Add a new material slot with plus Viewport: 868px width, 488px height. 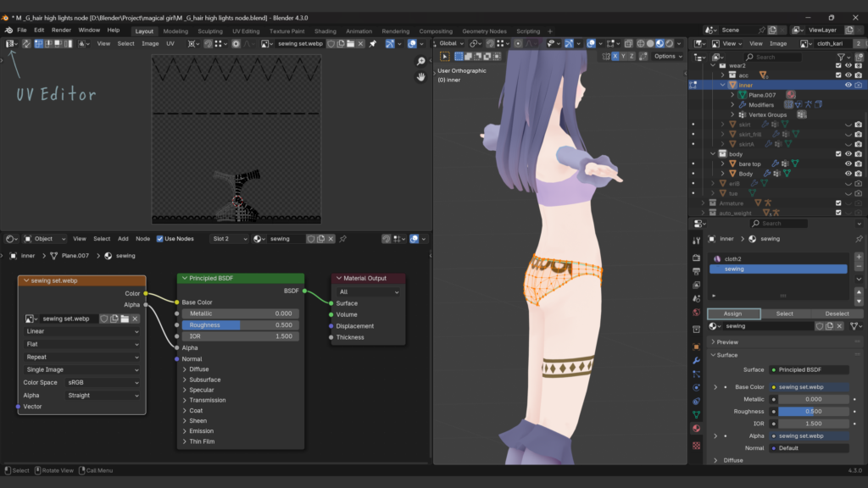pos(859,256)
